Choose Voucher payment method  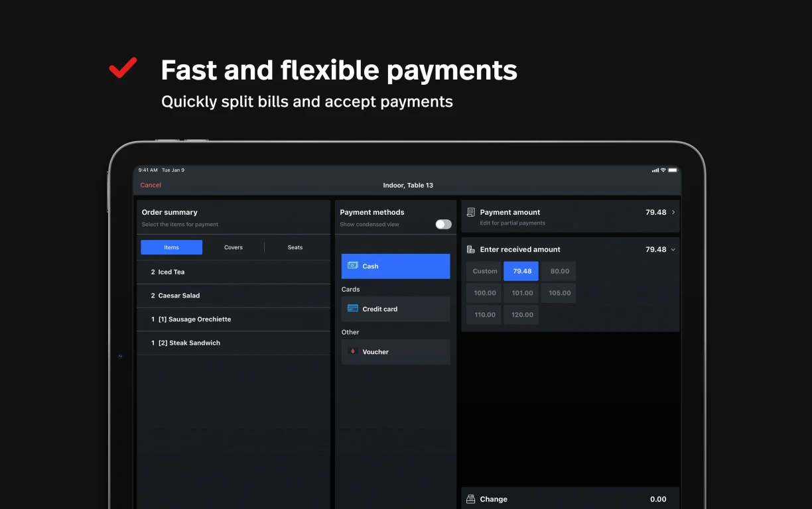click(x=395, y=352)
